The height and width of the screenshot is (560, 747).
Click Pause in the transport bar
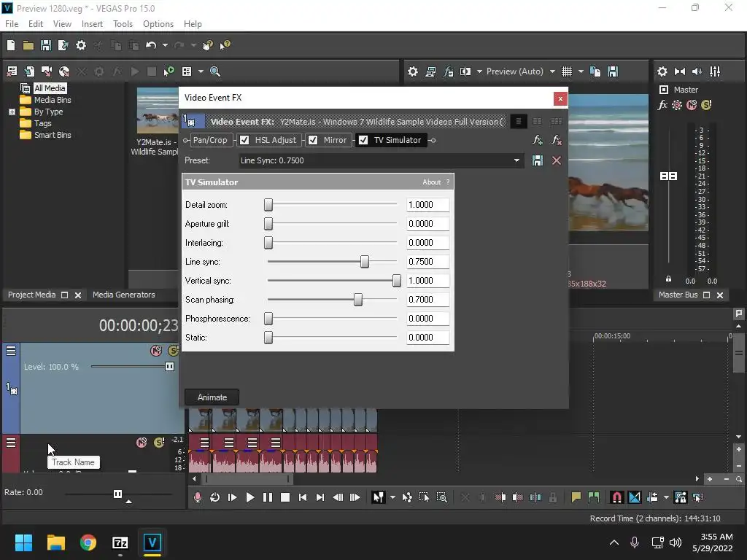[268, 497]
